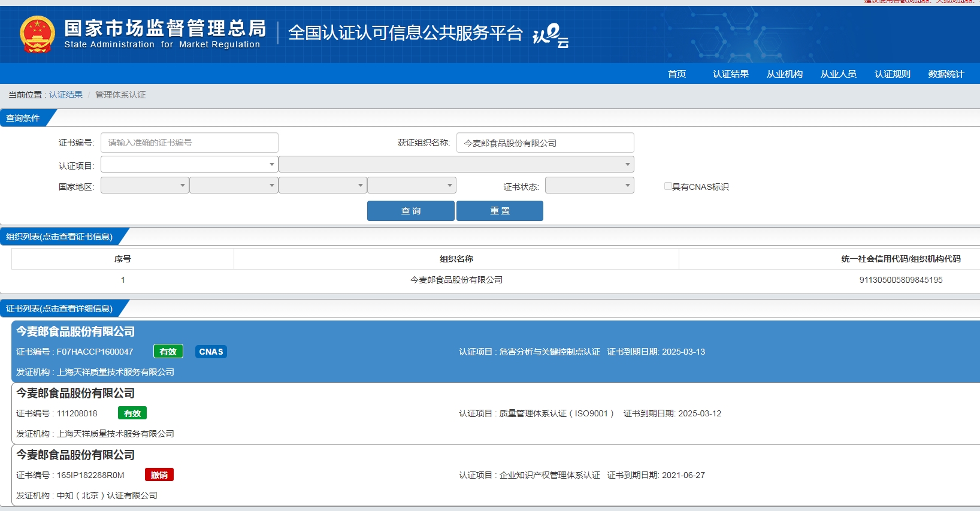Click 管理体系认证 breadcrumb text
Viewport: 980px width, 511px height.
pos(120,95)
